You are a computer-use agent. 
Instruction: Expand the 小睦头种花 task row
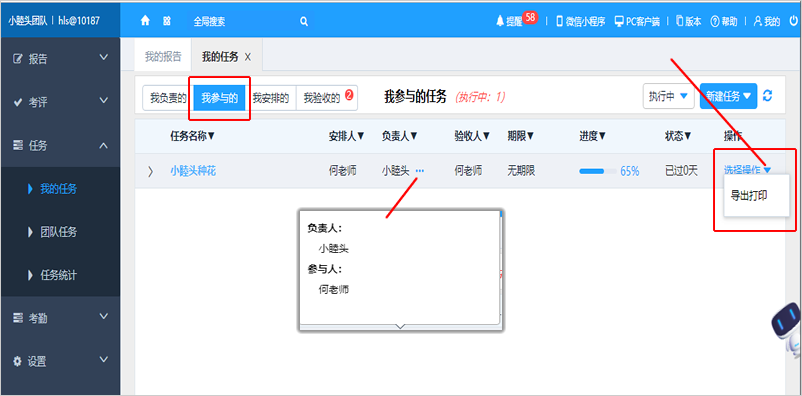150,171
